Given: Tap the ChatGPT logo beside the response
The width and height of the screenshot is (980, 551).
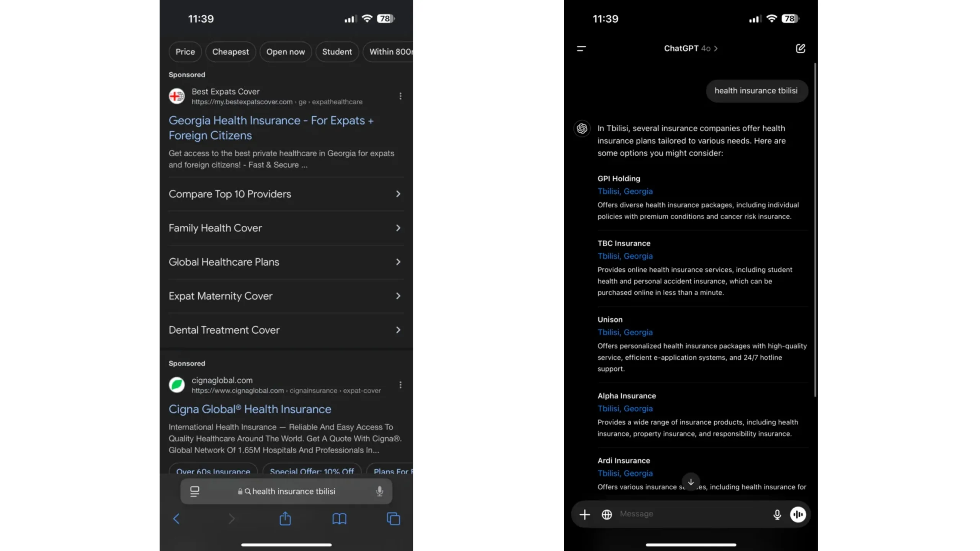Looking at the screenshot, I should 582,128.
